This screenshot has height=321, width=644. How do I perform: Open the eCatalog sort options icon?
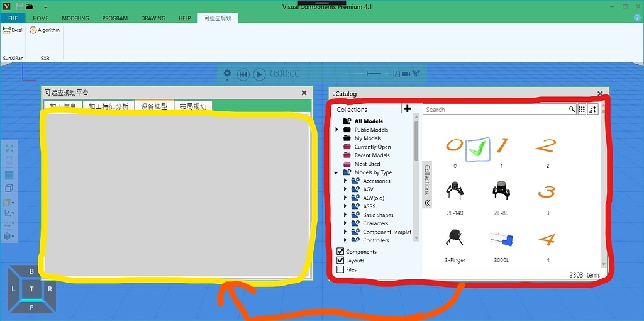pos(592,110)
